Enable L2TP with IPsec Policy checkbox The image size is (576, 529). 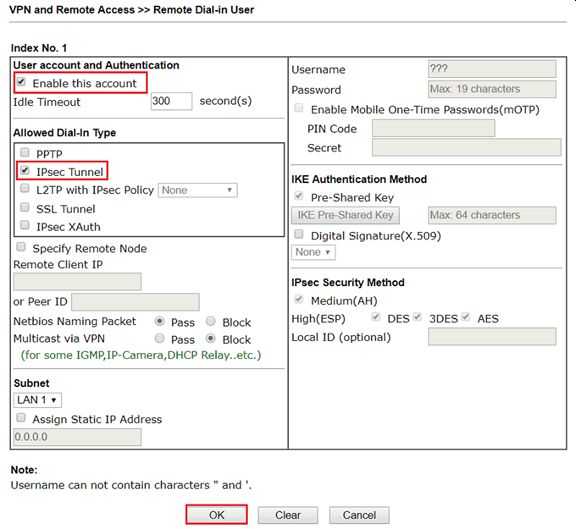click(25, 189)
